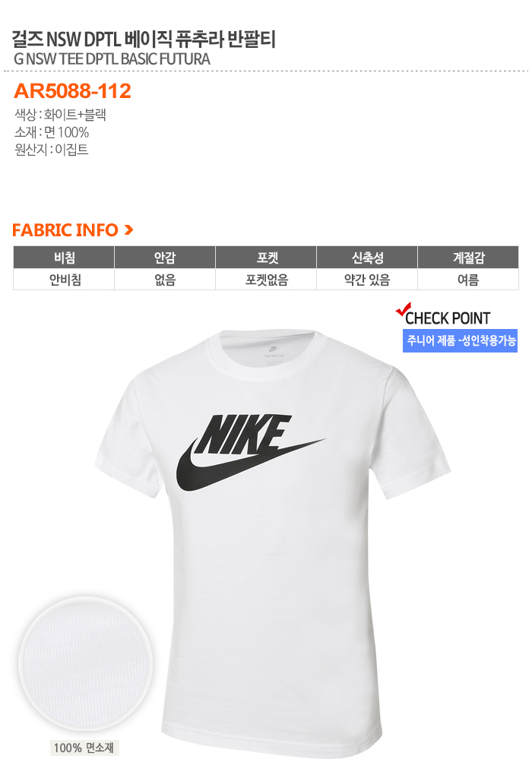The height and width of the screenshot is (778, 532).
Task: Click the blue junior product notice badge
Action: click(x=460, y=340)
